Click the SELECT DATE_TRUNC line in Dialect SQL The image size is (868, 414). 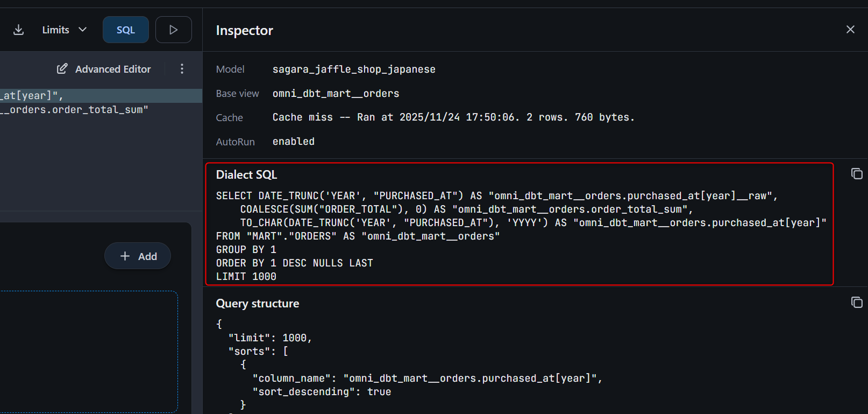(x=496, y=196)
